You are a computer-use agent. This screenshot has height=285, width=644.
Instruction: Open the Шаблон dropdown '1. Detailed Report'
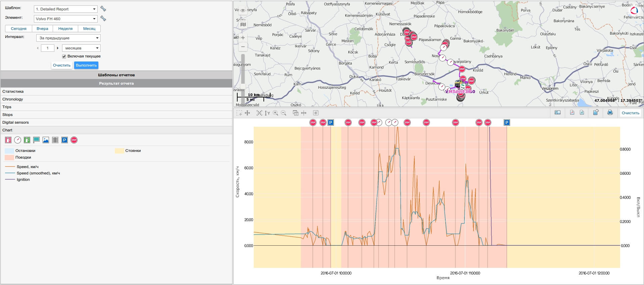(x=66, y=9)
